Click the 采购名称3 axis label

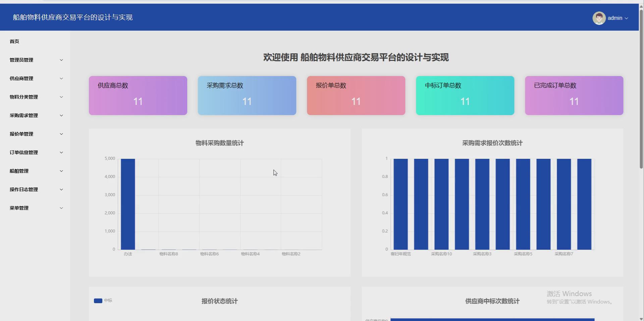click(482, 254)
